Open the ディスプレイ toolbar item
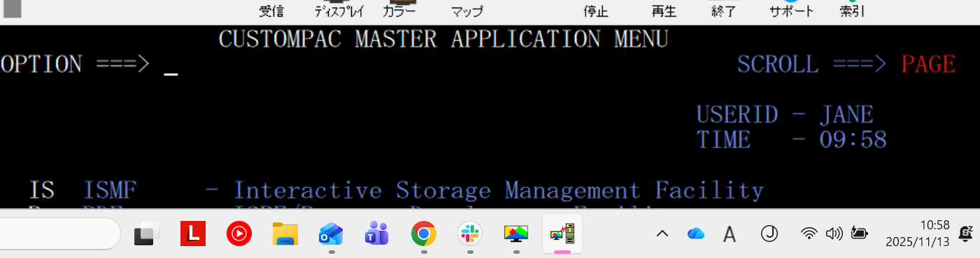 [x=339, y=11]
